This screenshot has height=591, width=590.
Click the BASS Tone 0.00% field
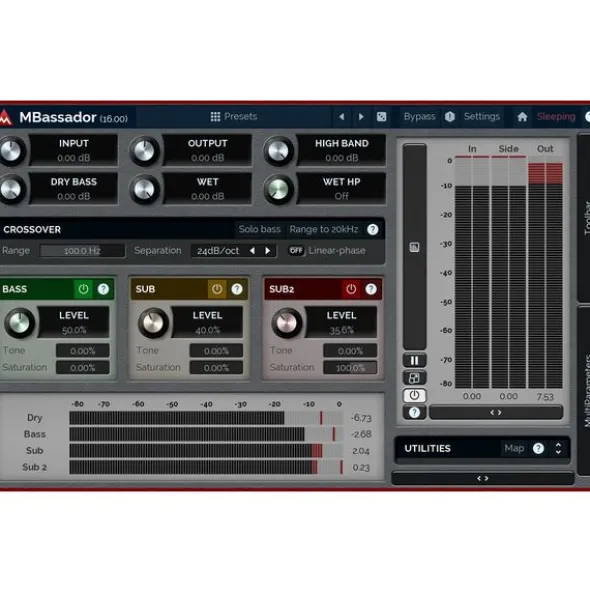coord(83,351)
